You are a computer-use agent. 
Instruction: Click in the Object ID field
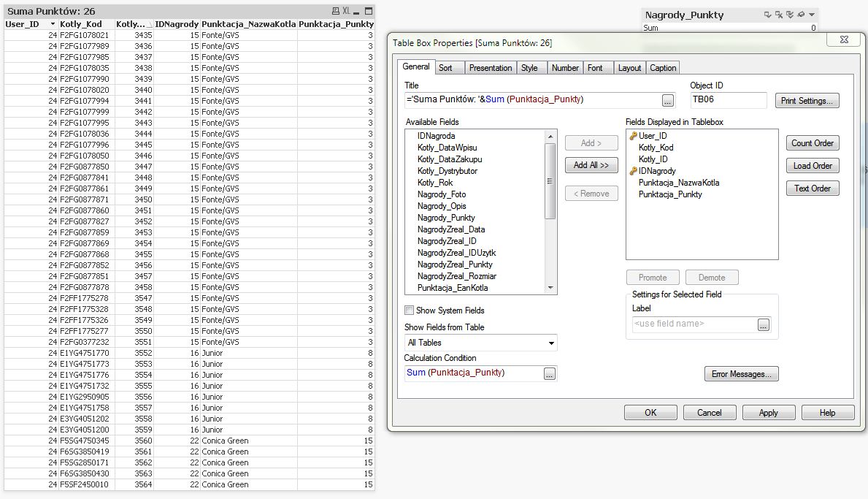(728, 100)
